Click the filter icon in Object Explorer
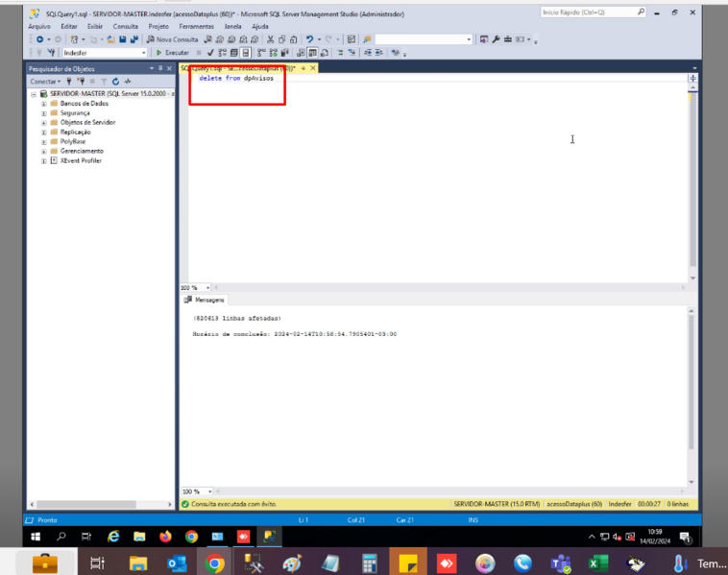The width and height of the screenshot is (728, 575). [104, 82]
